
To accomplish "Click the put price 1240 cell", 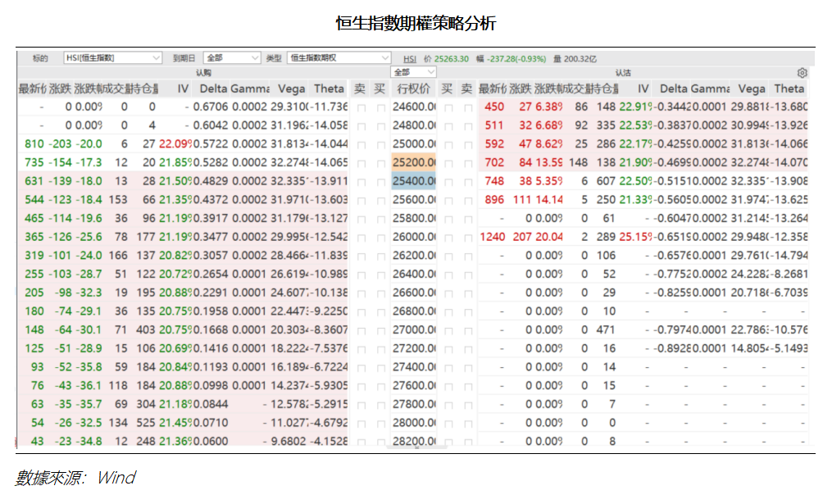I will [x=493, y=237].
